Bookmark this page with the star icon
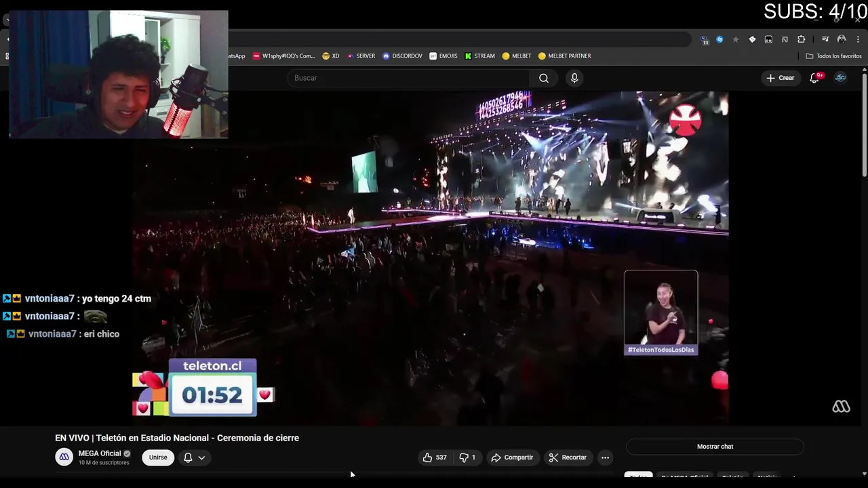This screenshot has height=488, width=868. coord(736,39)
